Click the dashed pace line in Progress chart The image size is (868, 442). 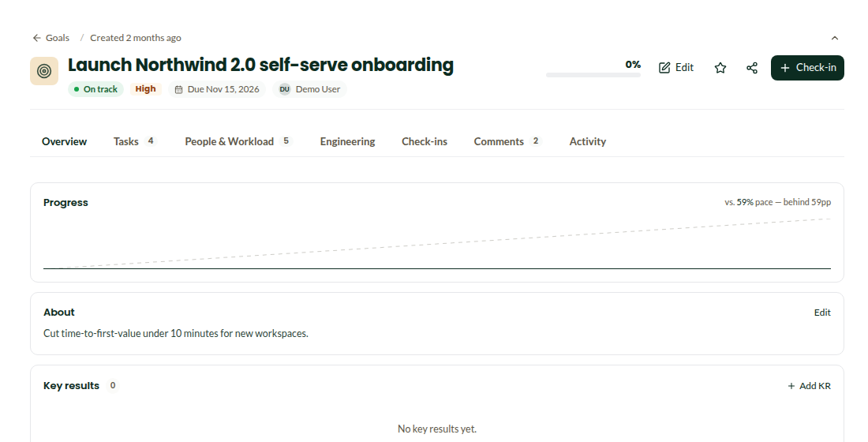tap(437, 244)
